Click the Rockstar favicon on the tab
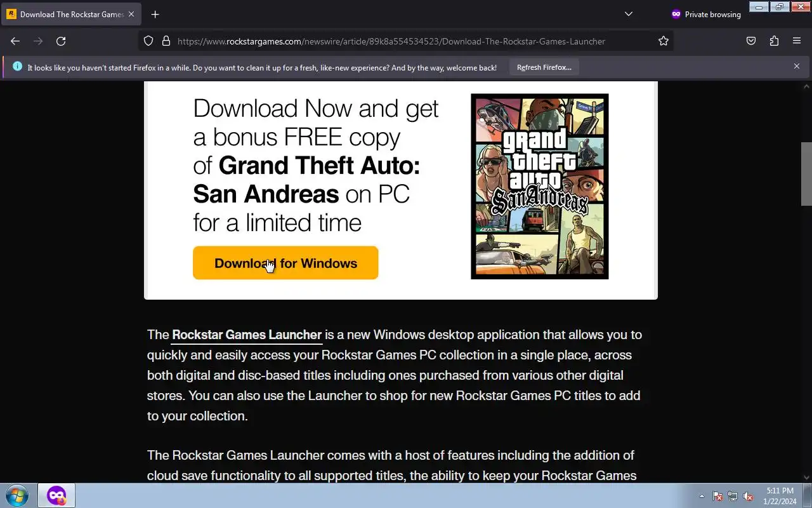 pos(11,14)
